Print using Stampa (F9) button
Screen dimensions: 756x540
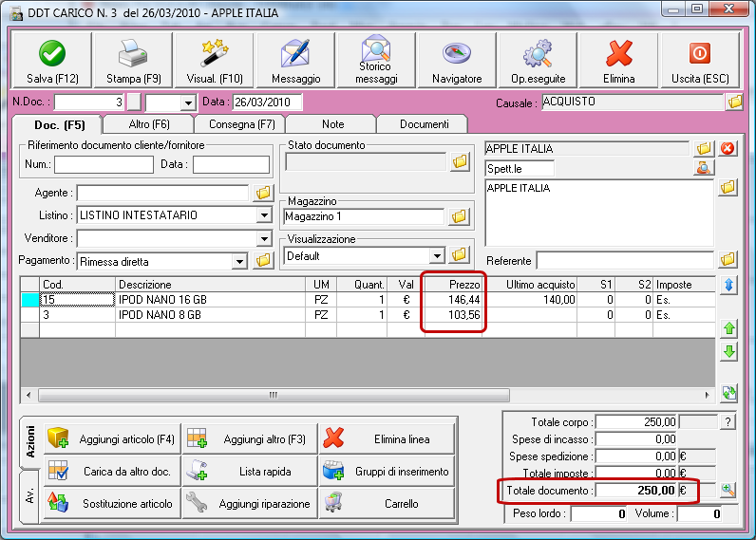tap(134, 60)
